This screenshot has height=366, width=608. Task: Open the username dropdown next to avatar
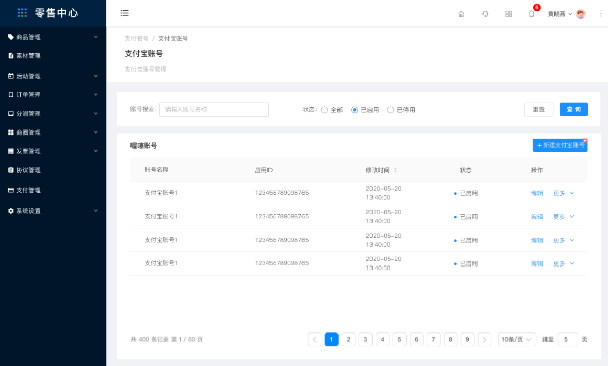(560, 14)
